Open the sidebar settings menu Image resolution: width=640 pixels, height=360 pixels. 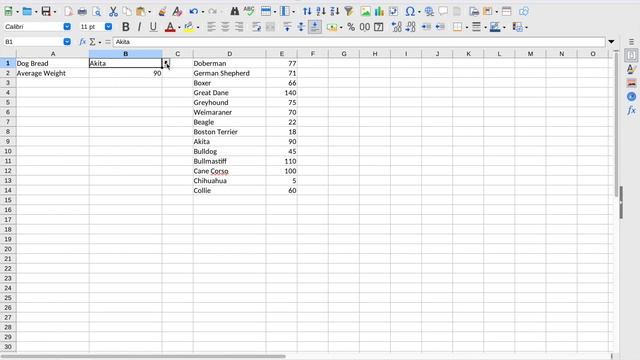[631, 42]
